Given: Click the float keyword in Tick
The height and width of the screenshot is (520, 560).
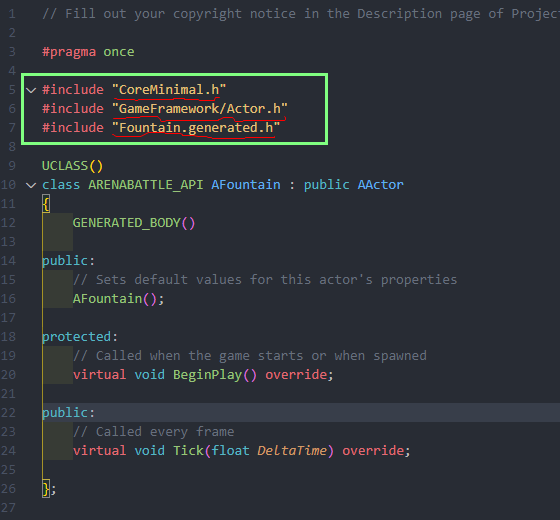Looking at the screenshot, I should (230, 450).
